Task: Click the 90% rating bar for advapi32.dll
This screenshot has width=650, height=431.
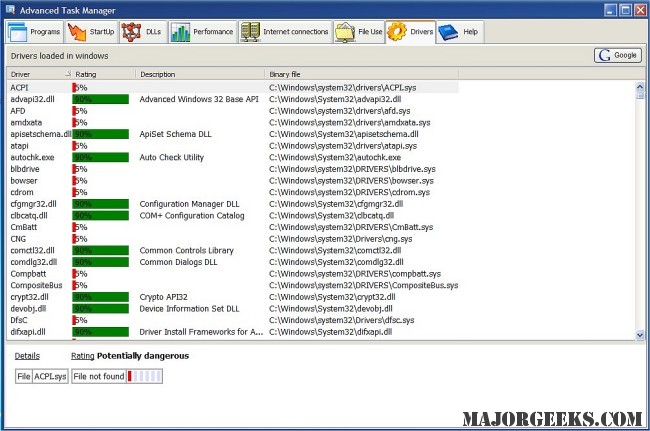Action: pos(100,99)
